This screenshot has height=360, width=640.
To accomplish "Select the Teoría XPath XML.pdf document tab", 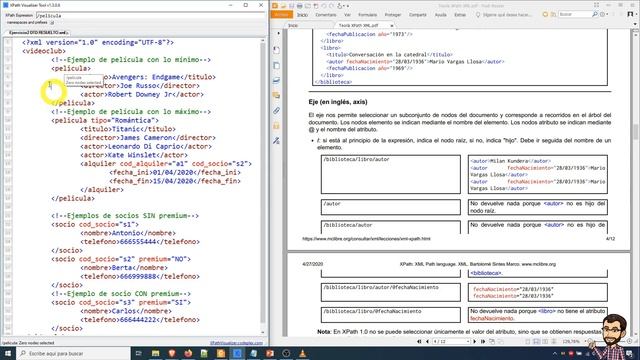I will coord(358,25).
